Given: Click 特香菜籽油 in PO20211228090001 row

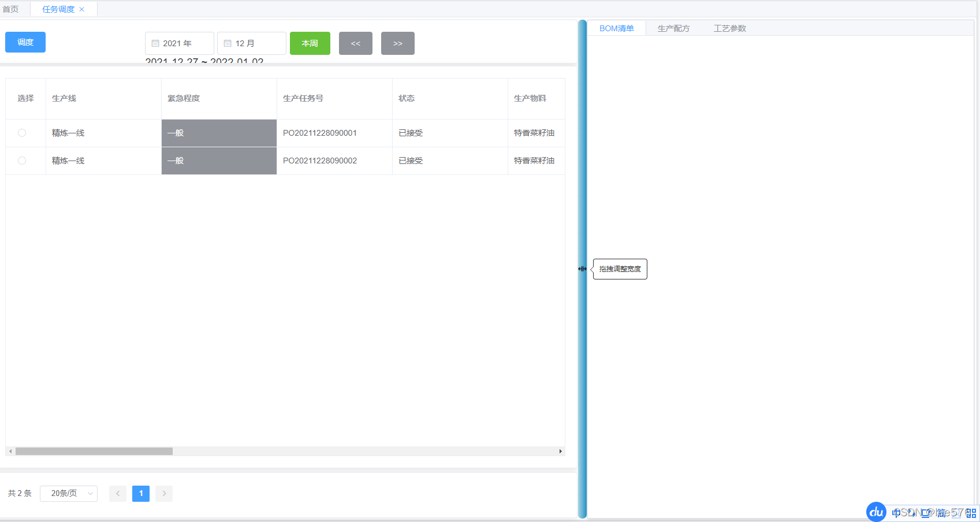Looking at the screenshot, I should (x=534, y=133).
